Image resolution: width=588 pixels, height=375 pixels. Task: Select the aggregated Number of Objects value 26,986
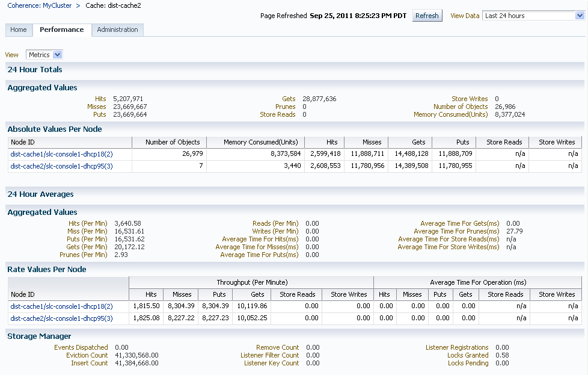[x=505, y=107]
